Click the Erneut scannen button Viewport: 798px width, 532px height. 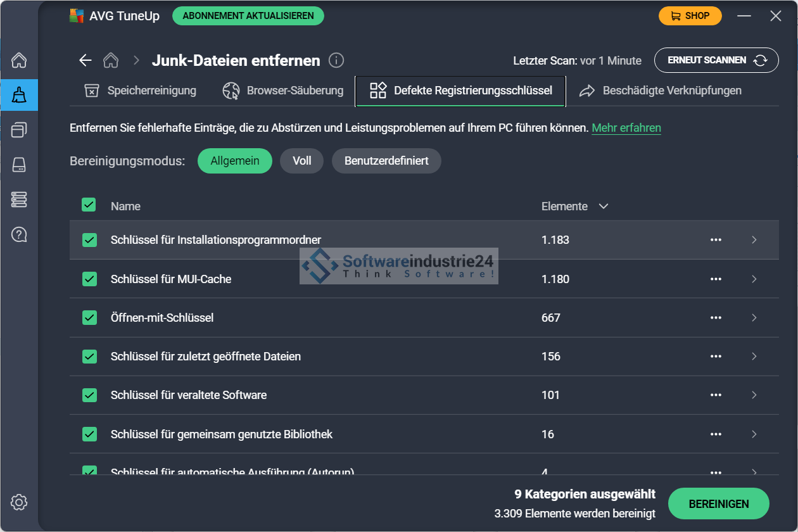click(716, 60)
